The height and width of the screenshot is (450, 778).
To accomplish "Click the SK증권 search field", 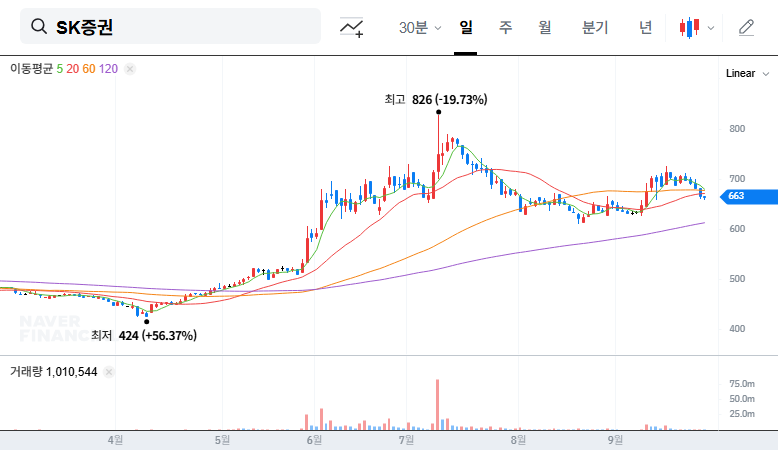I will coord(170,26).
